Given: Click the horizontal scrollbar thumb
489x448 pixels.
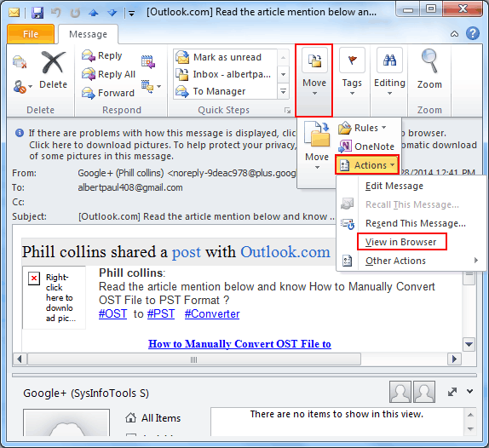Looking at the screenshot, I should [194, 359].
